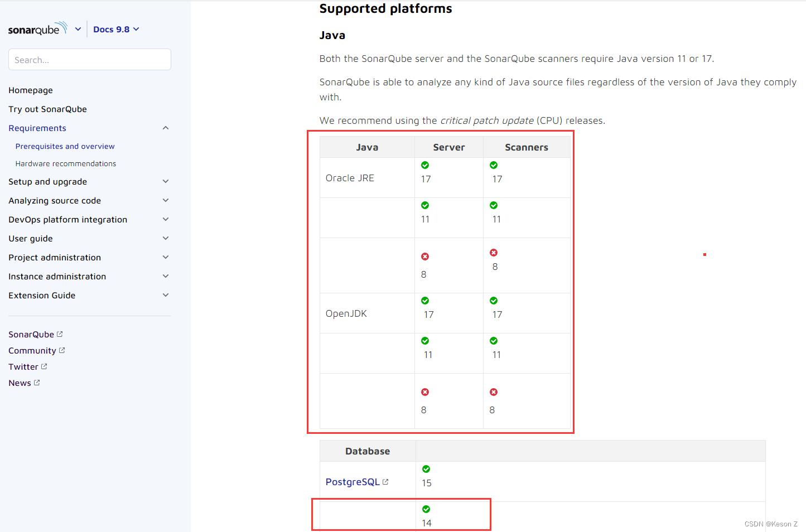806x532 pixels.
Task: Click the Database table header
Action: click(x=368, y=451)
